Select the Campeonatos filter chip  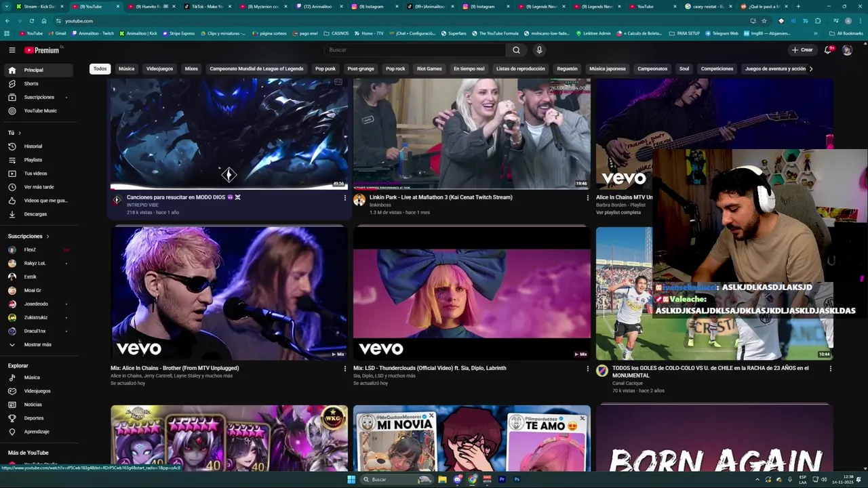652,68
